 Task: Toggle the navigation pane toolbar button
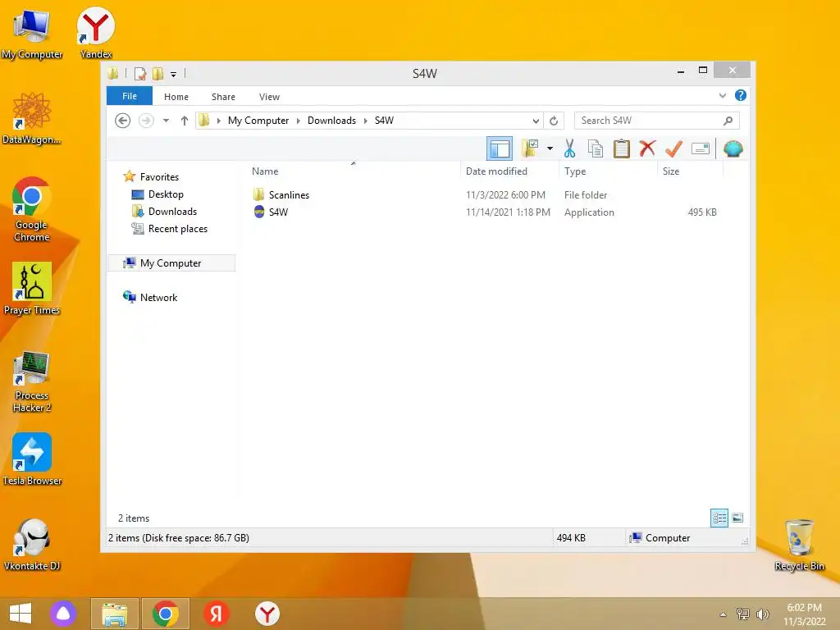pos(500,148)
